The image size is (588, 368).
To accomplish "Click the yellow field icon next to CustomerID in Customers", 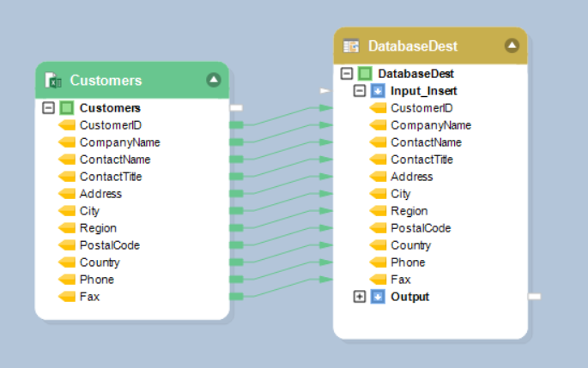I will (67, 125).
